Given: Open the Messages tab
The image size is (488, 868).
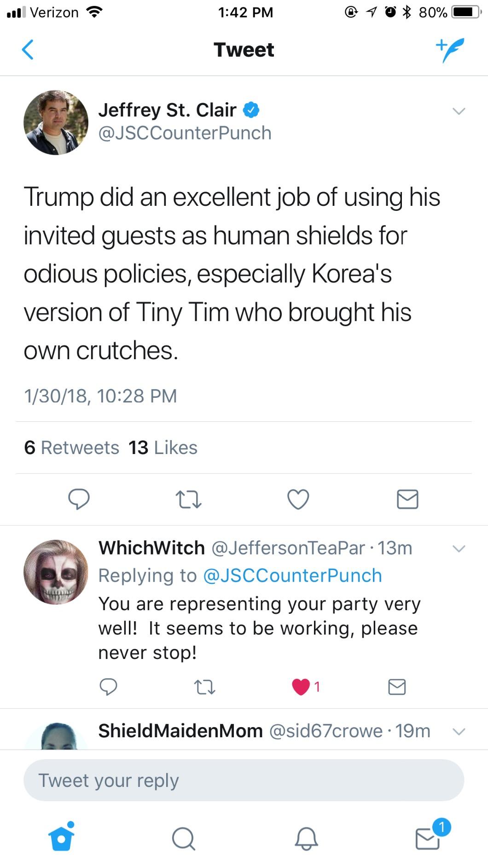Looking at the screenshot, I should [428, 838].
